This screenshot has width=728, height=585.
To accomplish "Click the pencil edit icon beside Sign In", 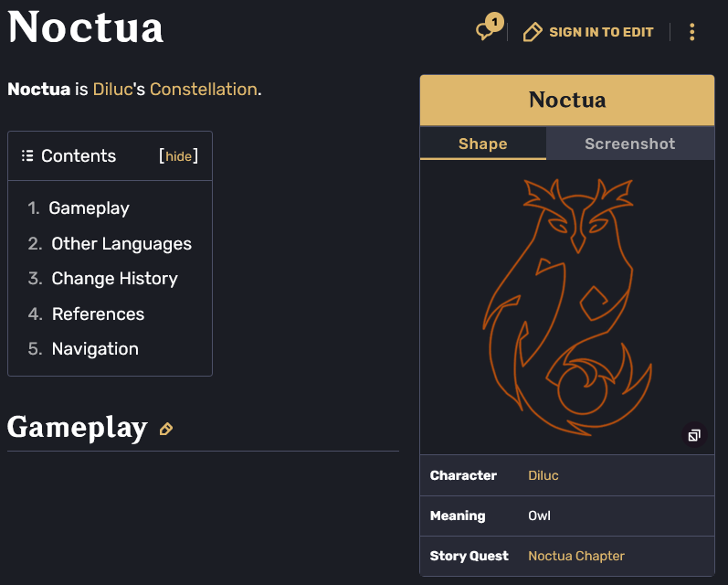I will 533,33.
